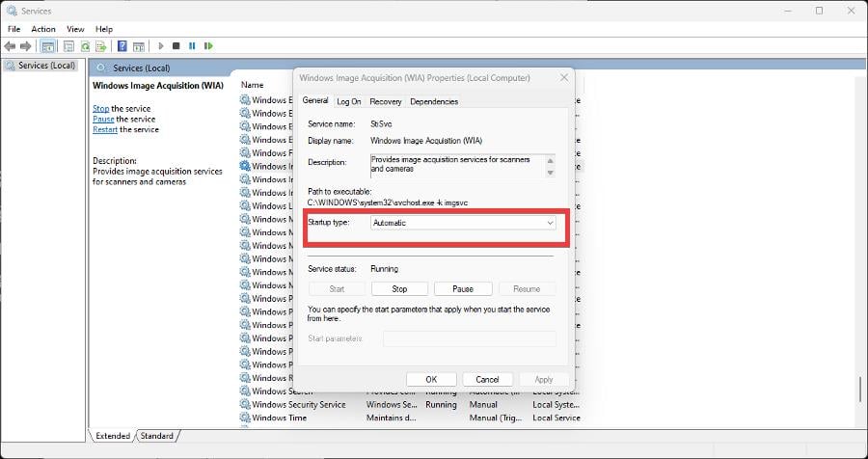868x459 pixels.
Task: Click the greyed Resume button
Action: 527,289
